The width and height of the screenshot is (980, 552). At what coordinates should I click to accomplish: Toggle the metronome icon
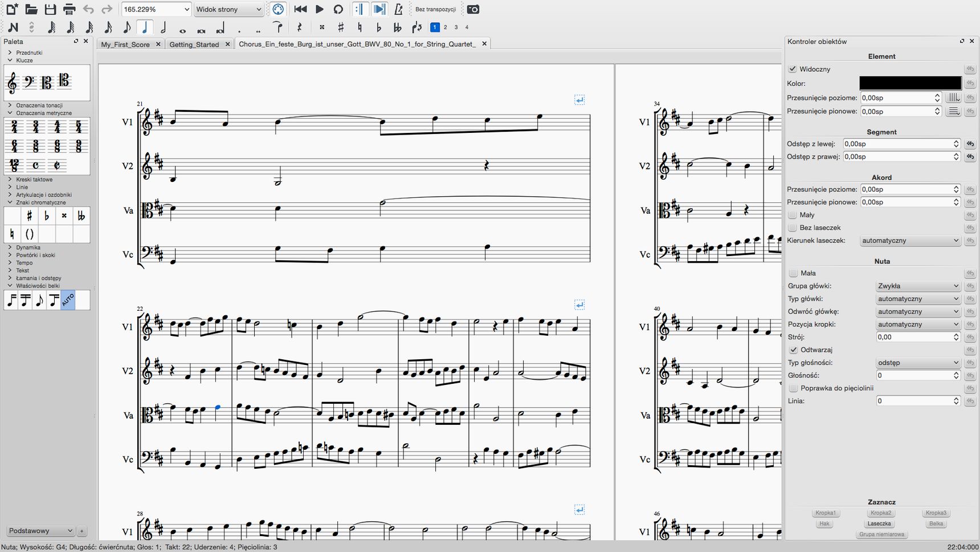click(x=399, y=9)
